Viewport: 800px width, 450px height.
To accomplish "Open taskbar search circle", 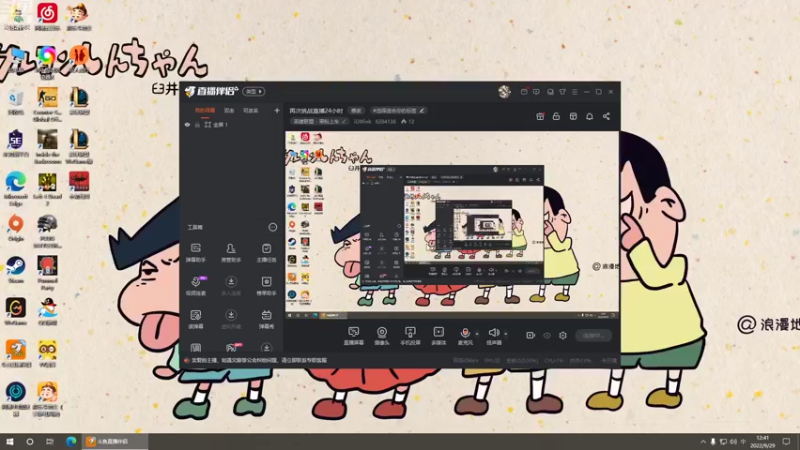I will 30,441.
